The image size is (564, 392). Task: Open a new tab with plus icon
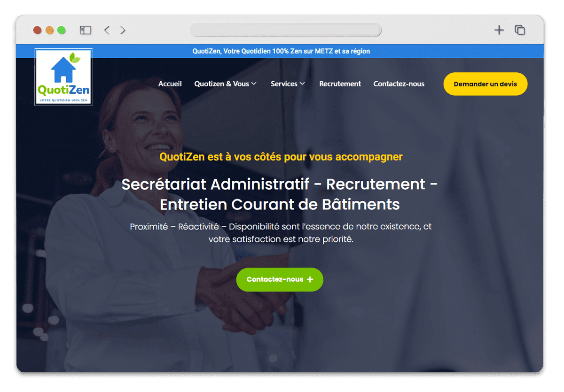point(499,30)
